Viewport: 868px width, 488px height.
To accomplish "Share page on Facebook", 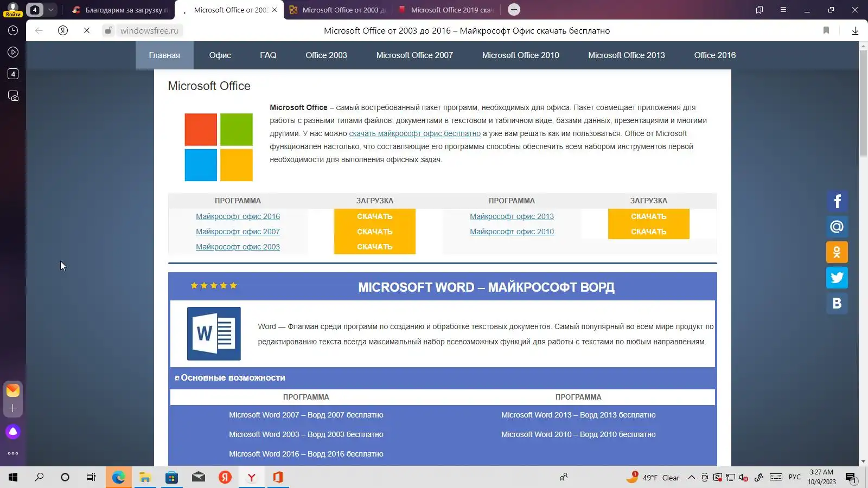I will [x=837, y=201].
